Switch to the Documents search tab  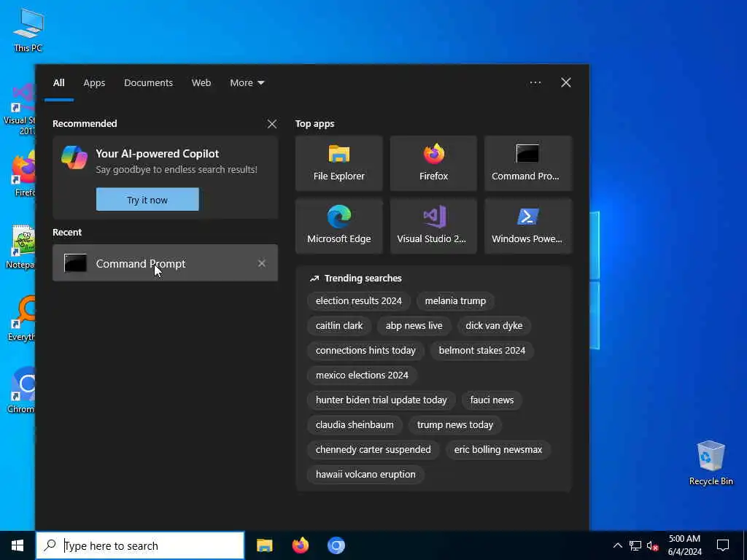click(148, 83)
